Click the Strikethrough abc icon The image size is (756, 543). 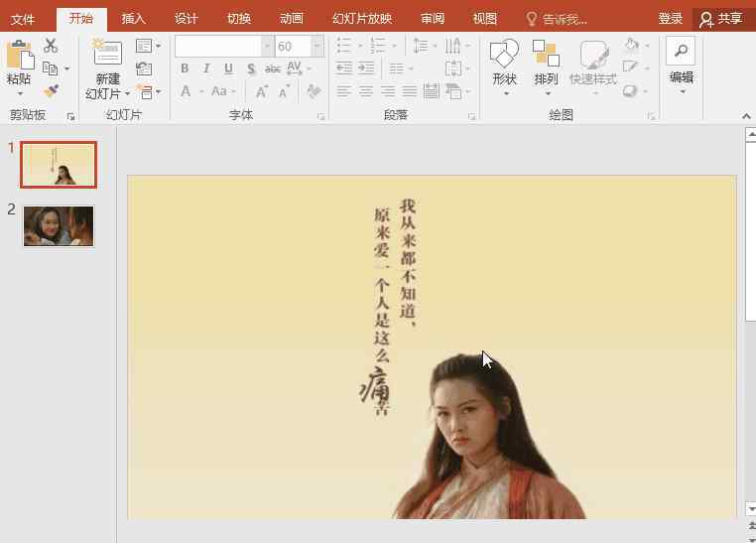(x=273, y=68)
